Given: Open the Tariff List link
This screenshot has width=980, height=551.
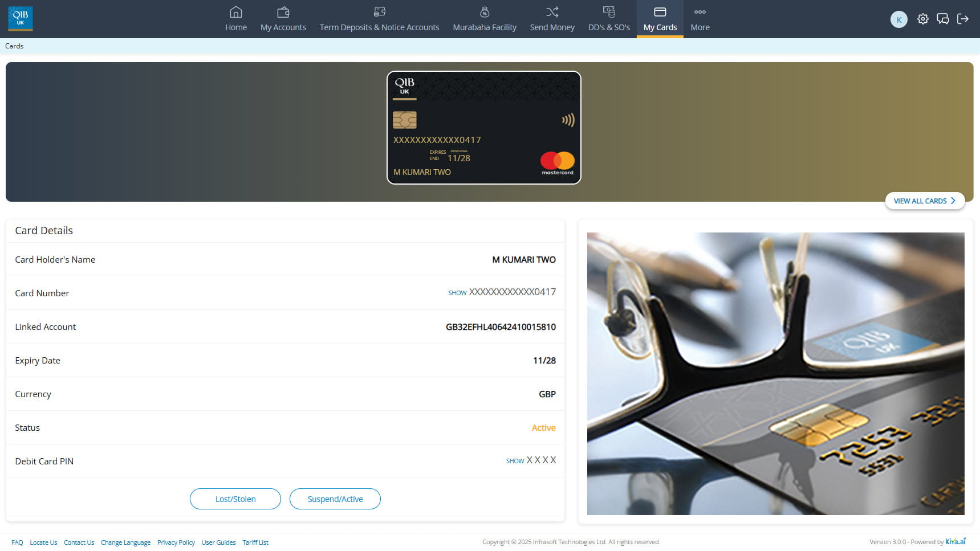Looking at the screenshot, I should point(255,542).
